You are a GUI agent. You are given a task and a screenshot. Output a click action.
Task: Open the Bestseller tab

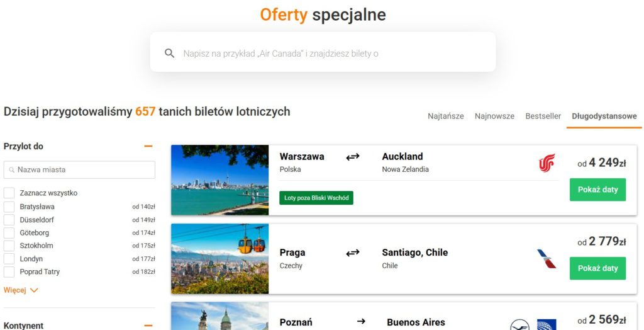543,116
